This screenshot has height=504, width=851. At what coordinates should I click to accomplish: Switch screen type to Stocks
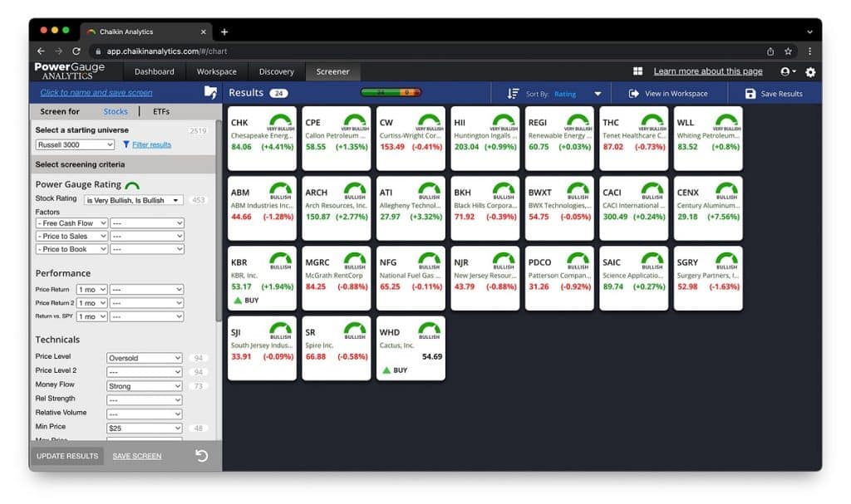point(116,111)
